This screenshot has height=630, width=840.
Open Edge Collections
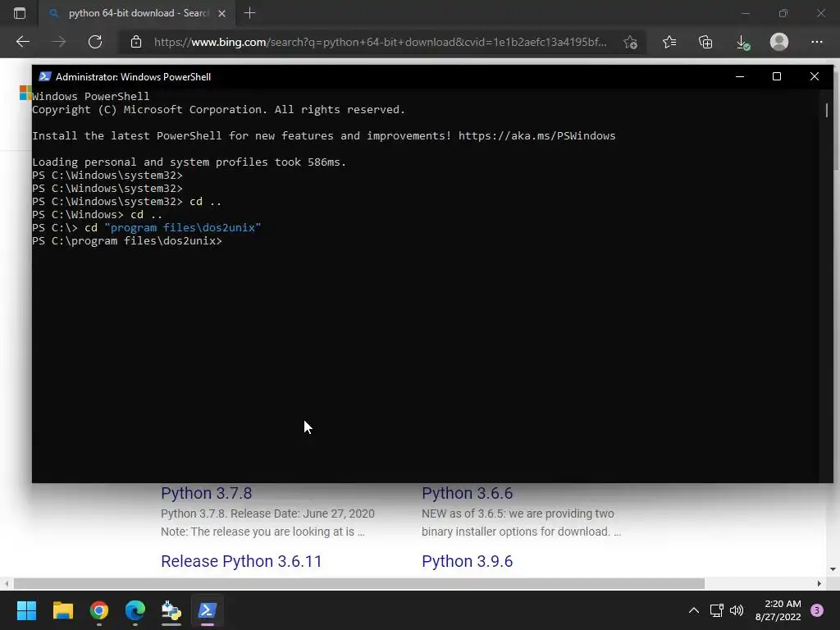[705, 42]
